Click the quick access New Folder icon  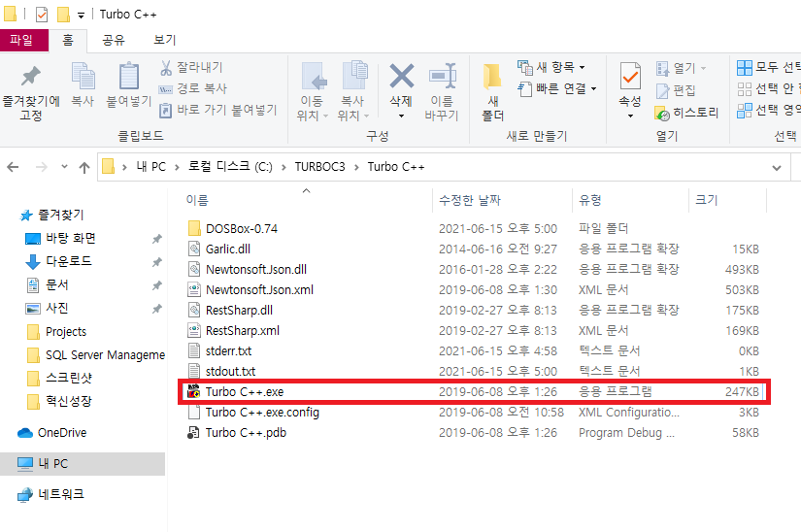(63, 15)
